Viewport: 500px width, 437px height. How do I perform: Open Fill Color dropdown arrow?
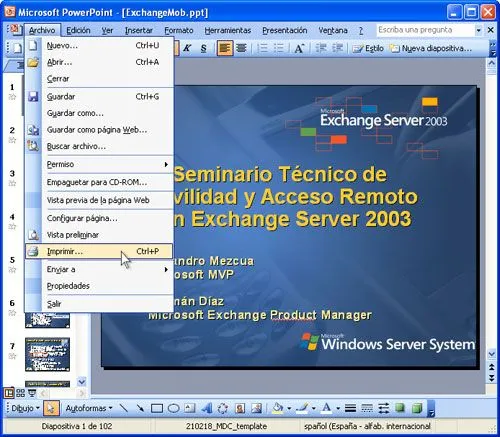(289, 408)
